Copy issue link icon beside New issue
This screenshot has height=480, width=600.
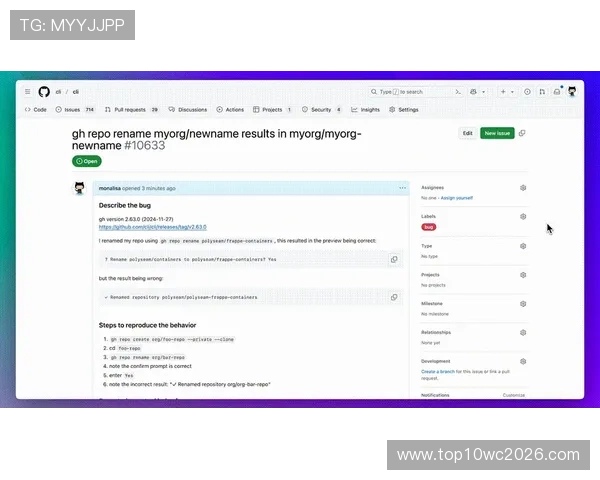point(522,133)
